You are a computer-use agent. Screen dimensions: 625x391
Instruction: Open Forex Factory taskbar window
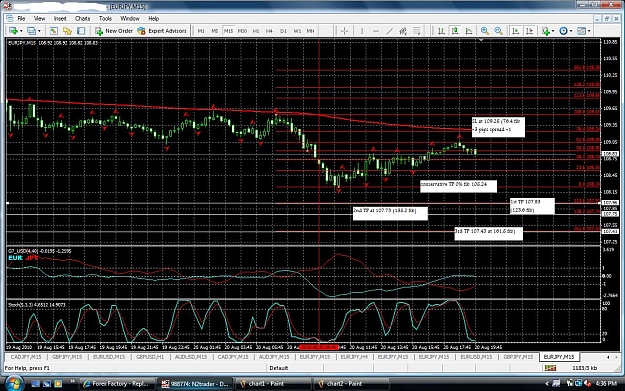(x=116, y=383)
